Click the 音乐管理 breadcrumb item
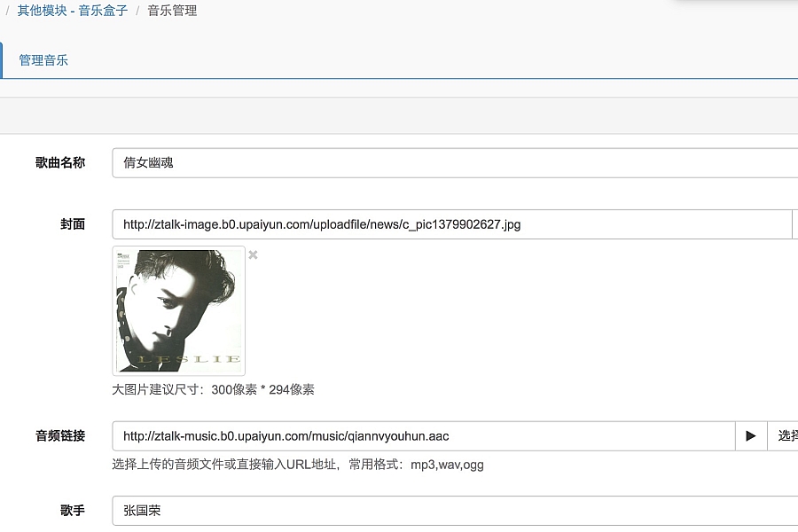 172,10
